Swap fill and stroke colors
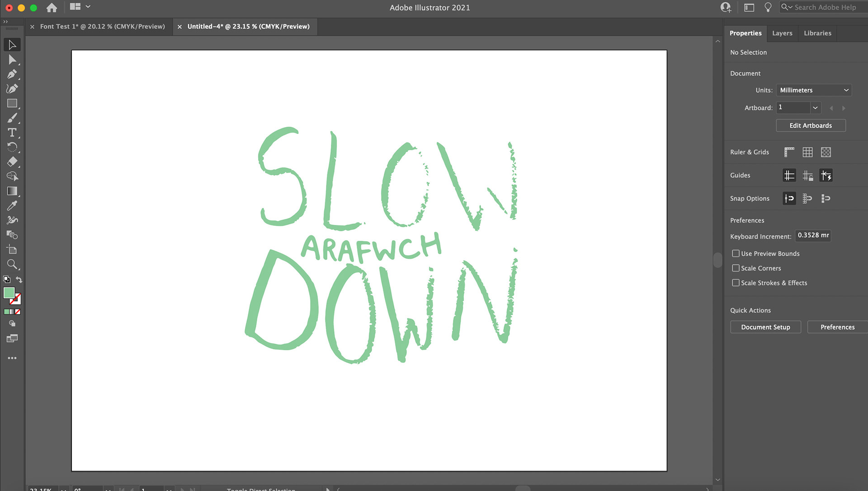Image resolution: width=868 pixels, height=491 pixels. [x=19, y=280]
